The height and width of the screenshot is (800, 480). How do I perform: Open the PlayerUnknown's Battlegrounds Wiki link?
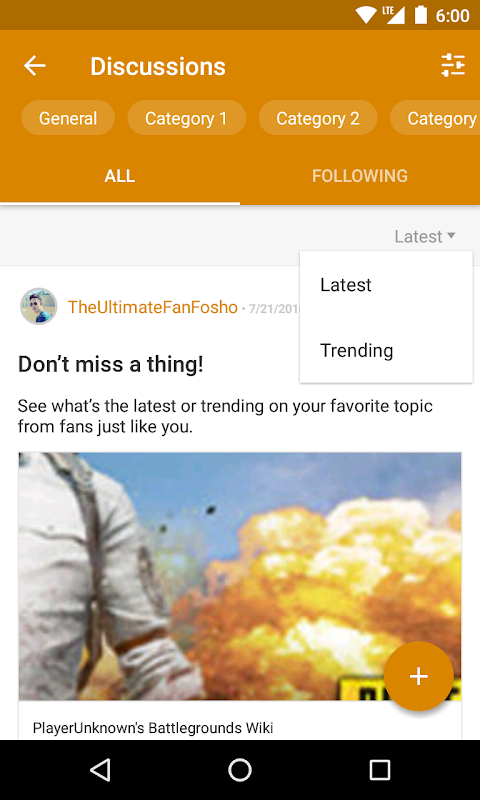(153, 728)
